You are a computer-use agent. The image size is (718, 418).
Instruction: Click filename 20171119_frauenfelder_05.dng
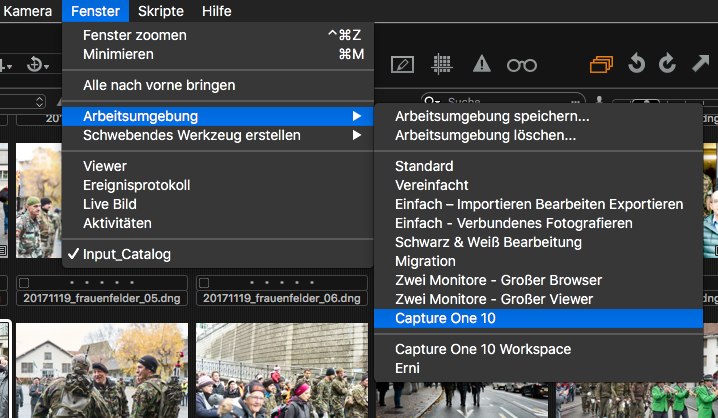click(x=102, y=299)
